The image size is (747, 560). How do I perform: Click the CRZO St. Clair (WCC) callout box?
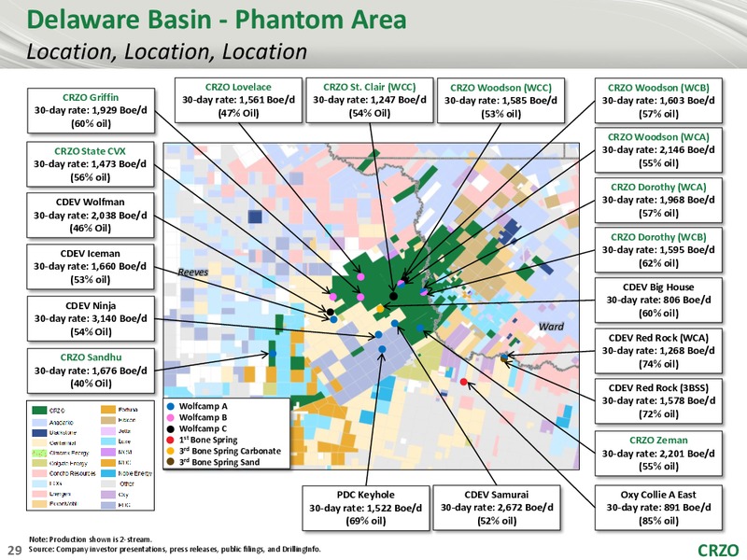pyautogui.click(x=369, y=101)
